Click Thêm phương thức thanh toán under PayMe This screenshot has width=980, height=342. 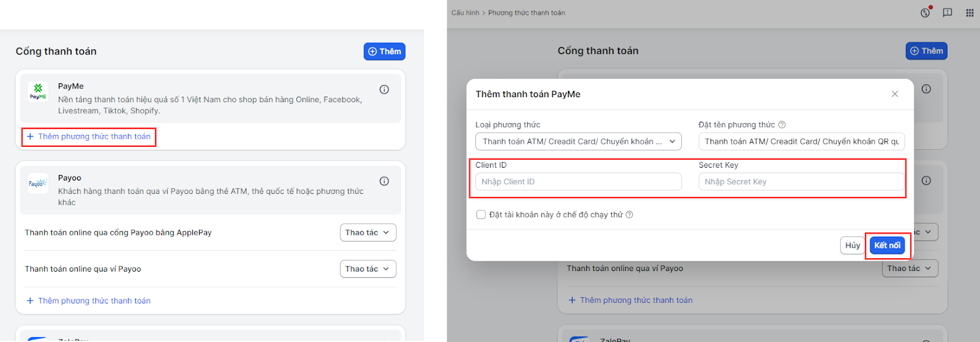coord(89,136)
